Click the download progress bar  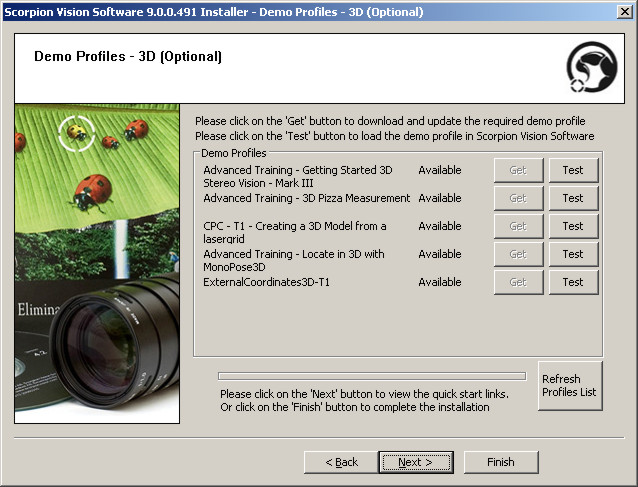pyautogui.click(x=371, y=376)
